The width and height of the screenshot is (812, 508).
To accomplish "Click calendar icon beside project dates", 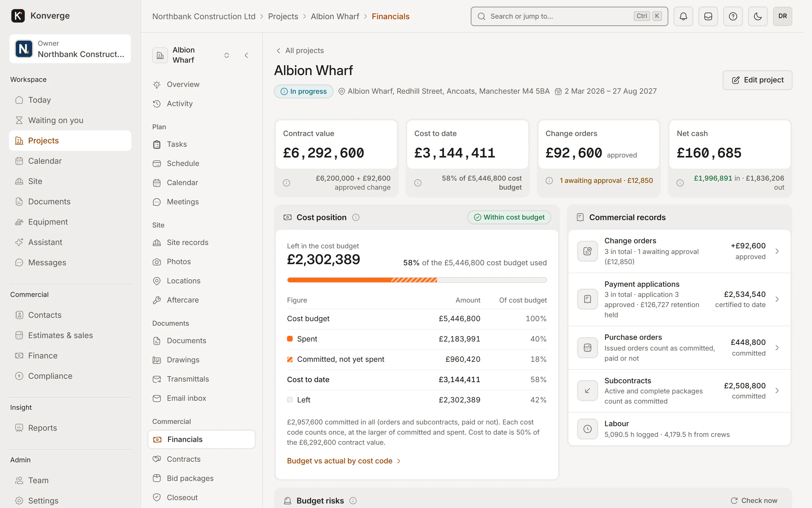I will click(558, 91).
